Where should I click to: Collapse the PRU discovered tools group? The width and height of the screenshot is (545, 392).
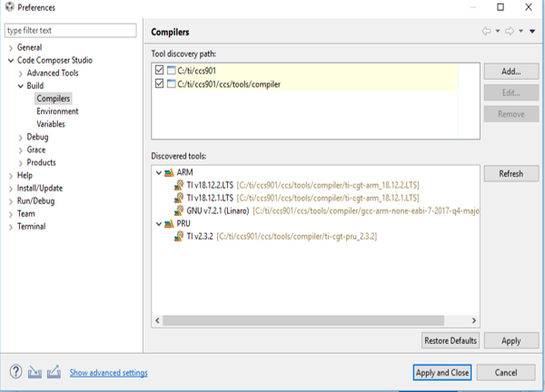point(158,223)
